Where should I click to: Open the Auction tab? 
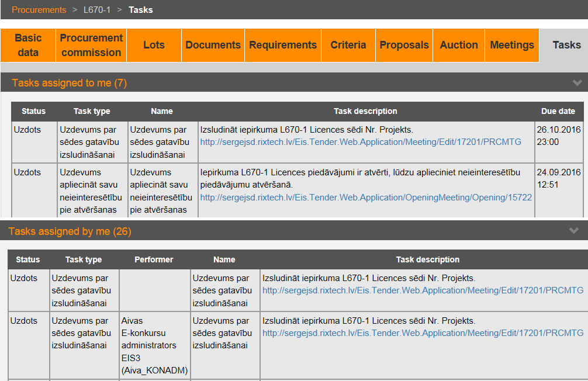459,45
